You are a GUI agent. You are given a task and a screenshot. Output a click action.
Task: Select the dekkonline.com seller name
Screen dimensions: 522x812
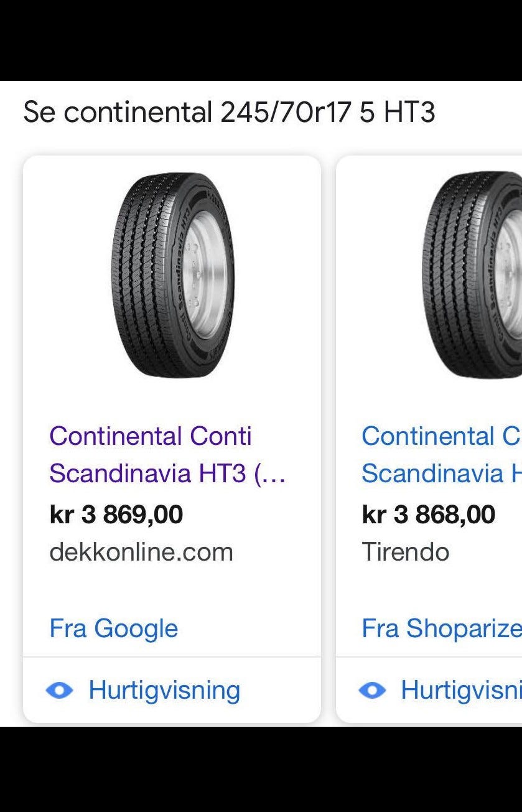(141, 552)
